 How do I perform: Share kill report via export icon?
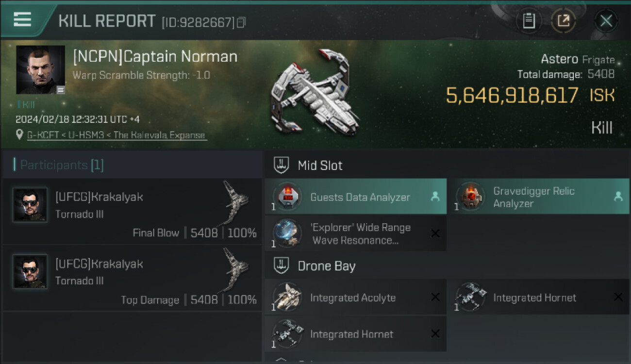(x=564, y=21)
